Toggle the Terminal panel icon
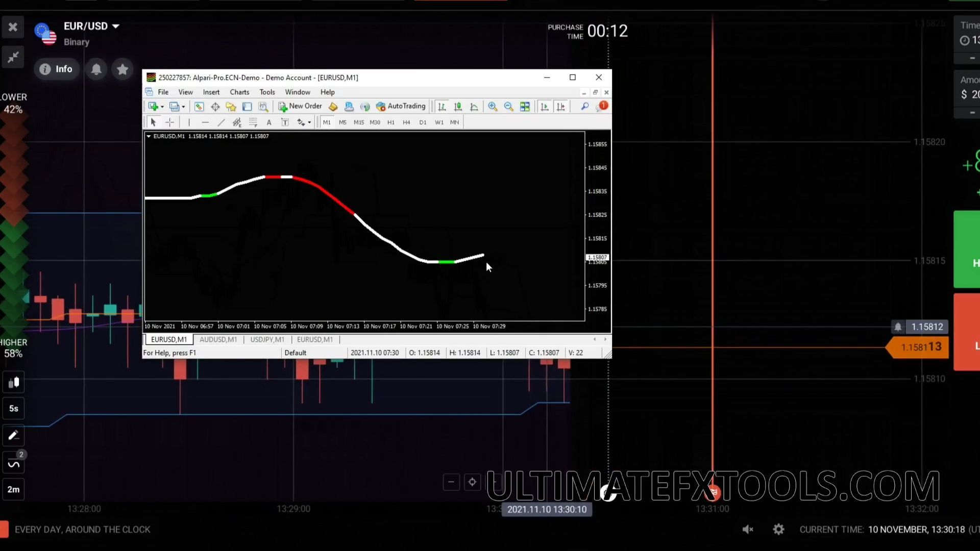 247,106
